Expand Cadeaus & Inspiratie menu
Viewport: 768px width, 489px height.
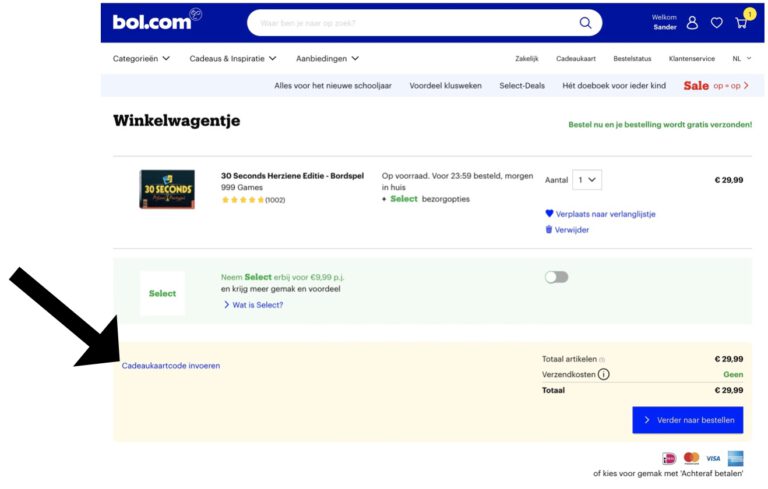click(233, 58)
